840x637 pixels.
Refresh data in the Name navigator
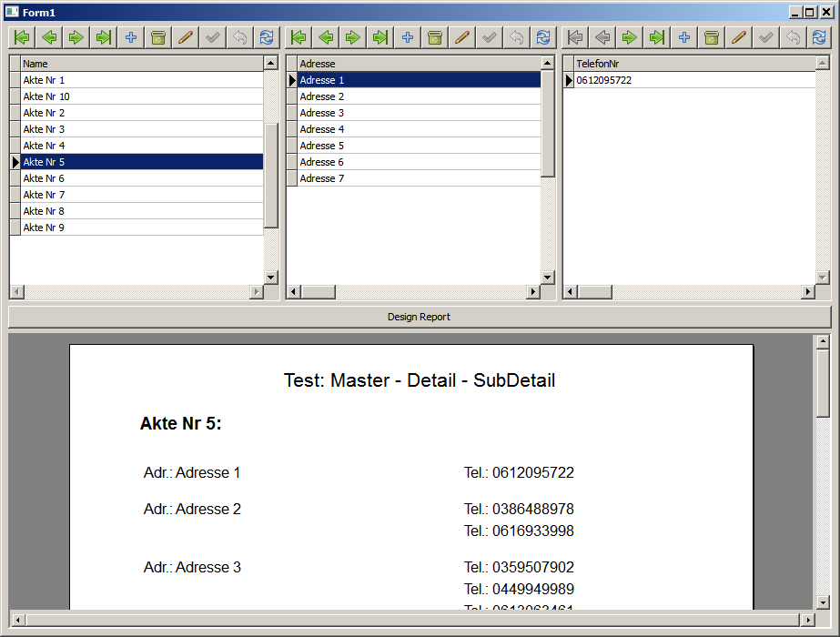click(x=267, y=37)
